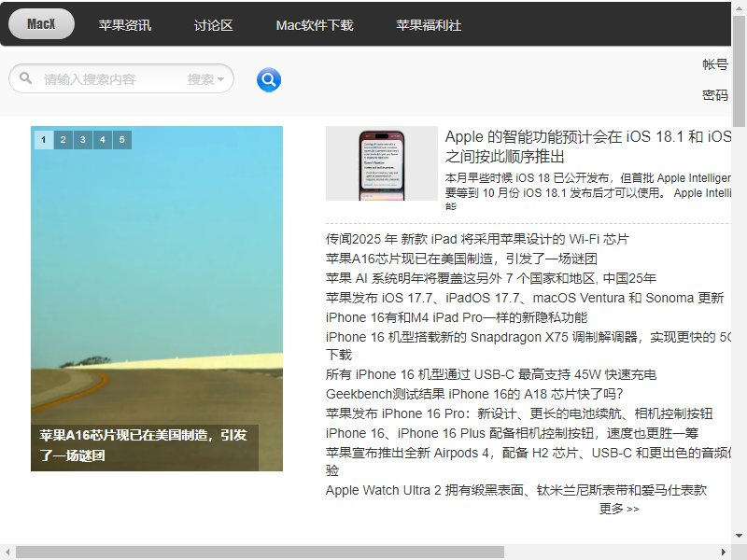Screen dimensions: 747x560
Task: Click the vertical scrollbar down arrow
Action: (x=739, y=536)
